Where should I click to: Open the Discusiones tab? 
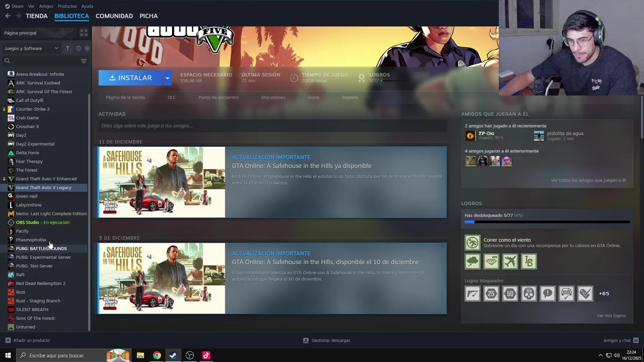point(273,97)
